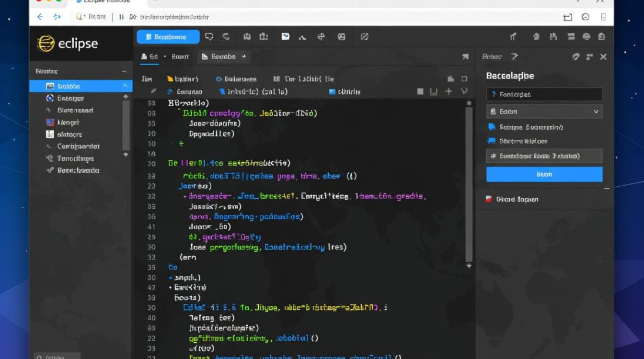Click the picture icon in the top toolbar
The width and height of the screenshot is (644, 359).
tap(286, 37)
